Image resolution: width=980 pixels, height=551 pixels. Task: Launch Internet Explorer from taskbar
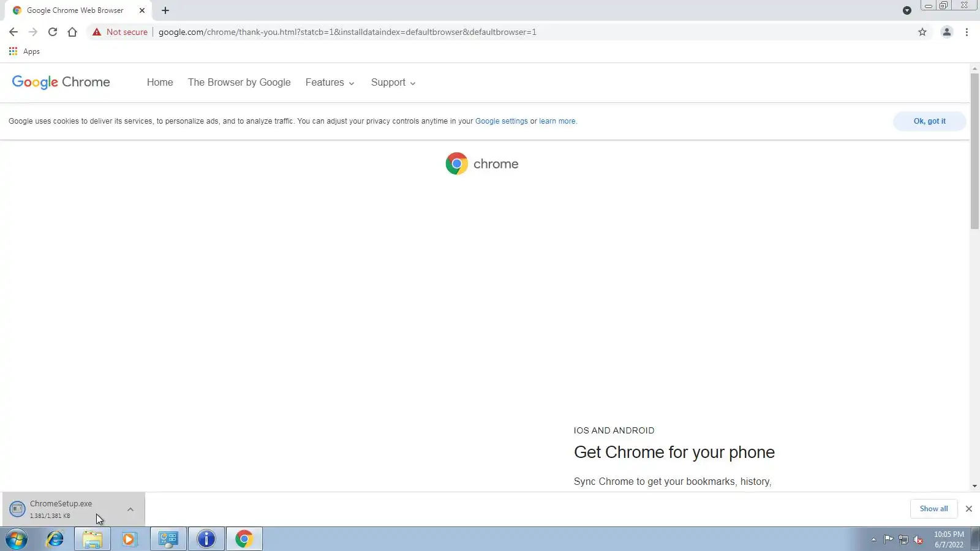55,539
